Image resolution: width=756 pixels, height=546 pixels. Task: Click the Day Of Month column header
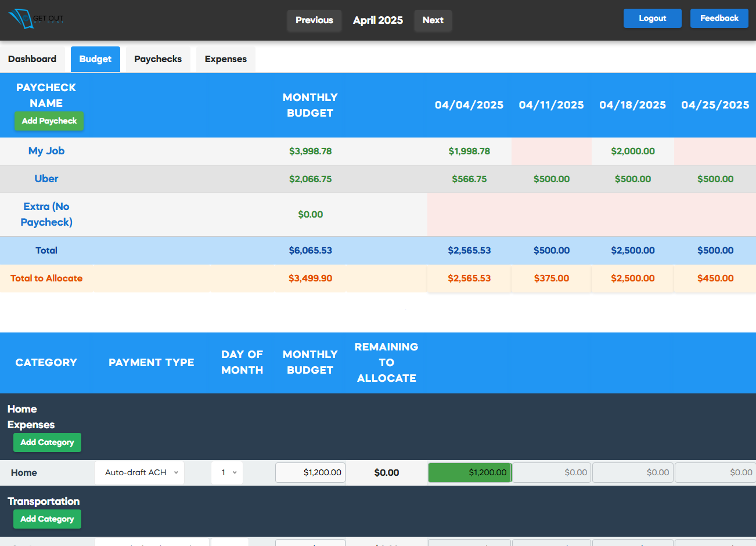click(x=242, y=363)
